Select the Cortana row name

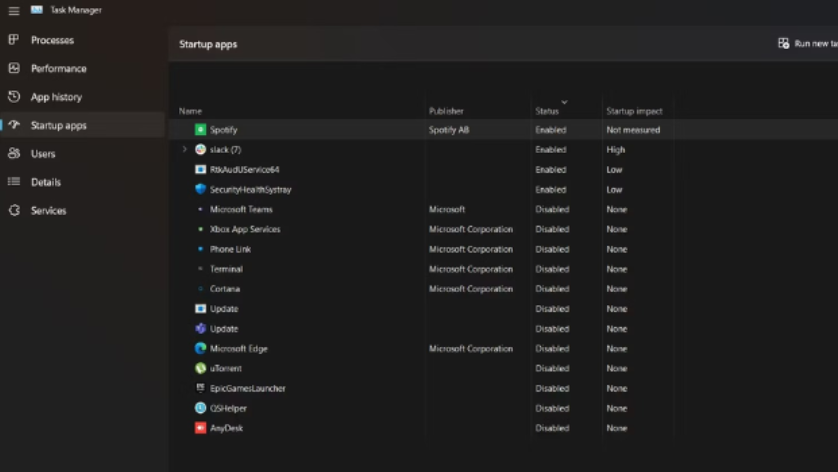click(224, 289)
